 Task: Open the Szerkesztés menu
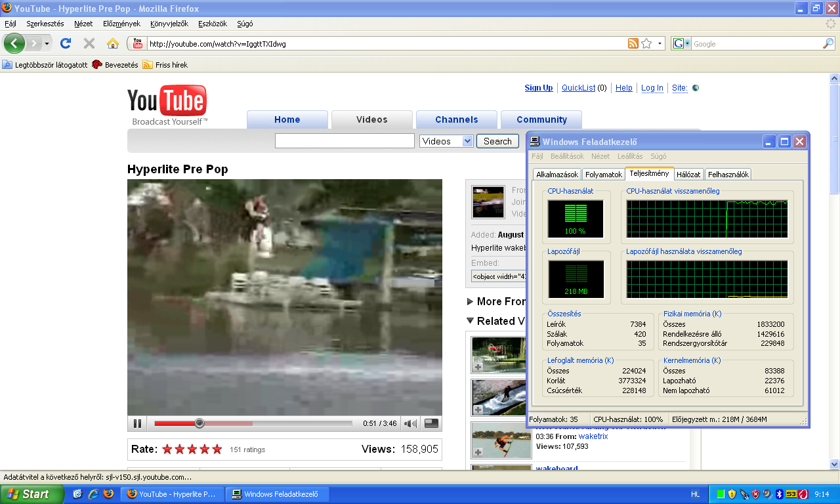[45, 24]
